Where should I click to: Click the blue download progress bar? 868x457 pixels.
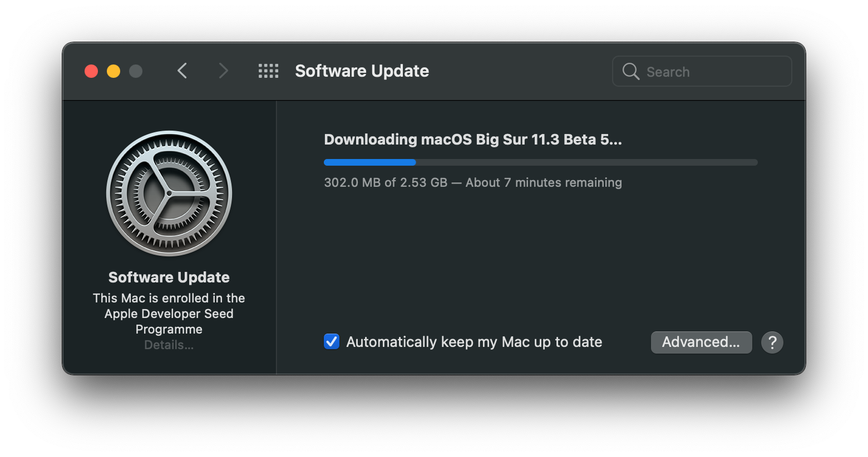point(540,162)
